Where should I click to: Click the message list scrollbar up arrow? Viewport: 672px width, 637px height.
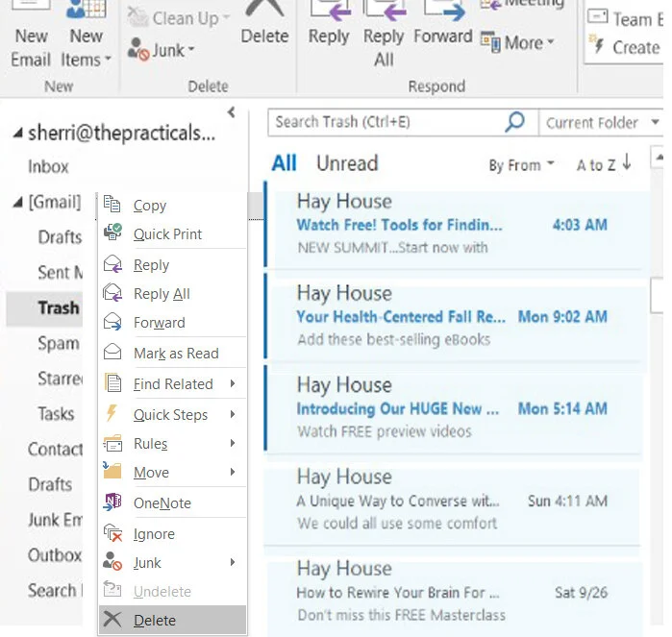click(x=658, y=157)
